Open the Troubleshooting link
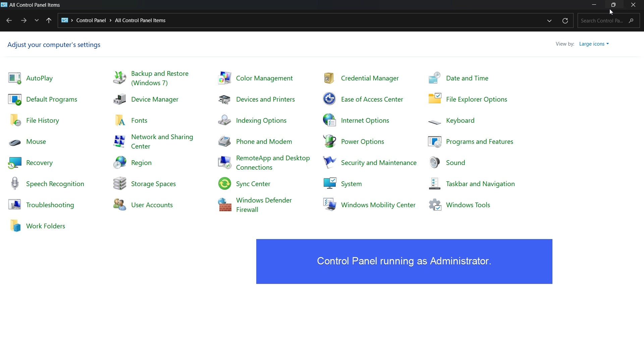 pyautogui.click(x=50, y=206)
